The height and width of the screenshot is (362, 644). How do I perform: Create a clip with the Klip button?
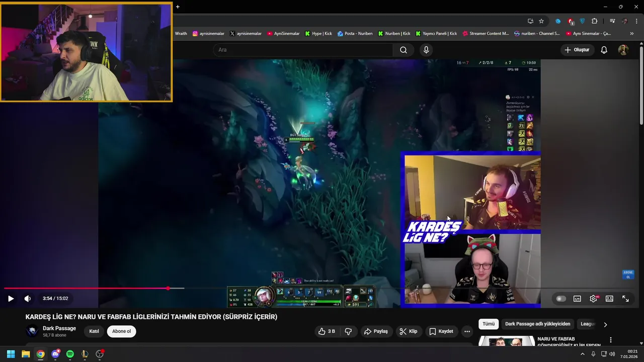(x=408, y=331)
